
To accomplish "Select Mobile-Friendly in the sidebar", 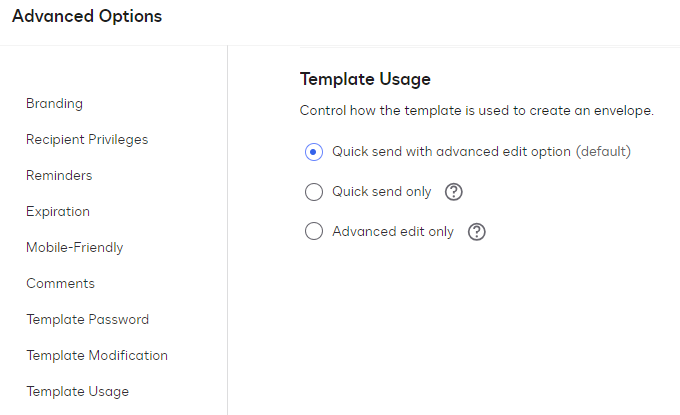I will [x=75, y=247].
